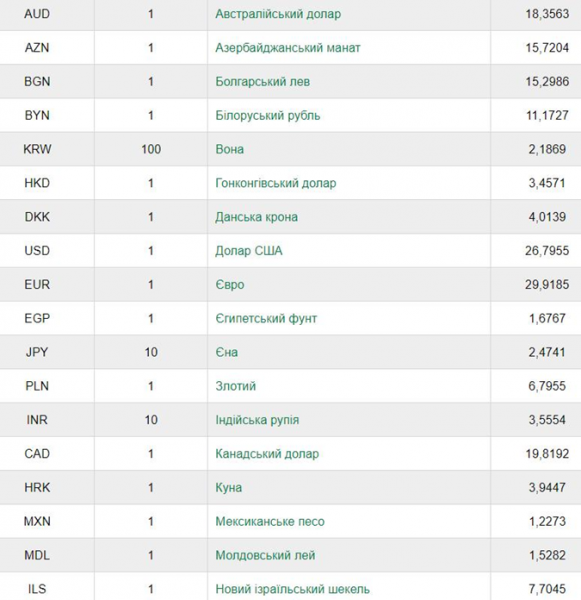Screen dimensions: 581x600
Task: Select the EUR rate value 29,9185
Action: (x=547, y=285)
